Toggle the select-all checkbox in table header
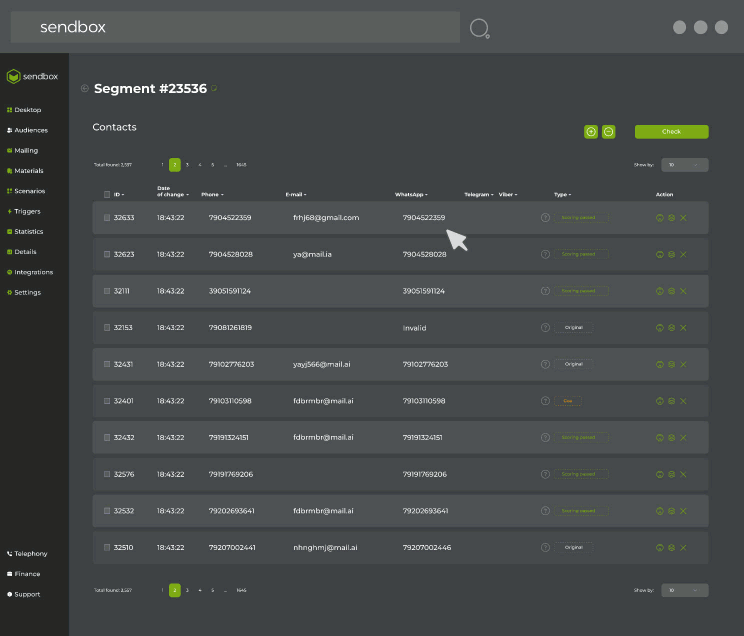 (107, 194)
